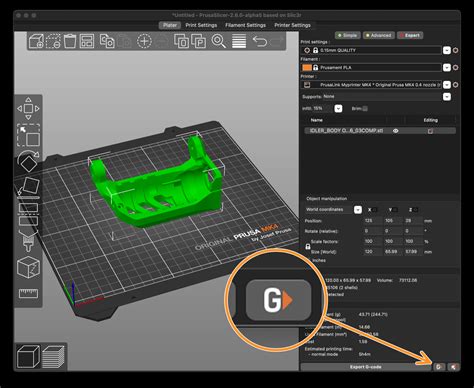
Task: Click the Add model cube icon
Action: (x=36, y=42)
